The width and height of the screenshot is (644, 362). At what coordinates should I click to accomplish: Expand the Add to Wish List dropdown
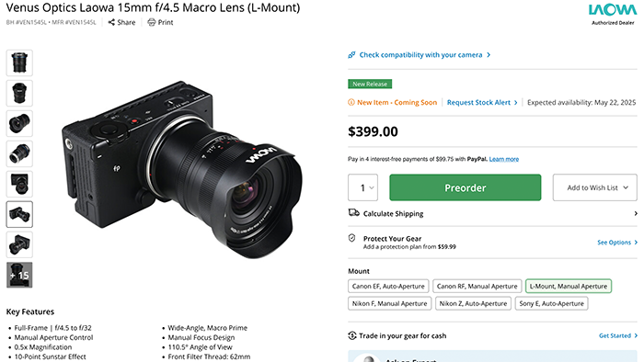594,187
